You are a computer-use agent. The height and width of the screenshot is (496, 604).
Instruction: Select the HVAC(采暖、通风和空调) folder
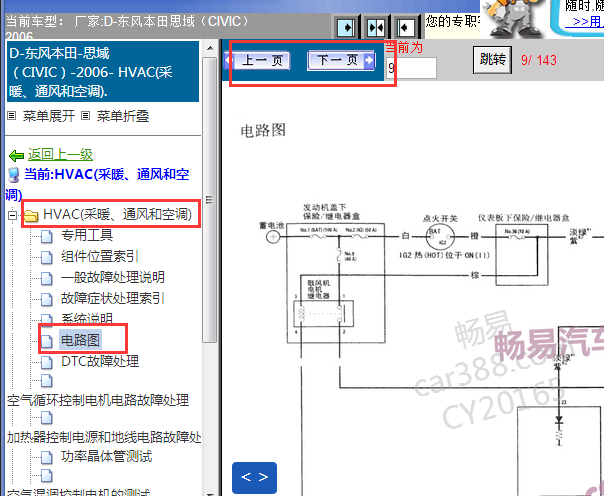click(x=117, y=214)
